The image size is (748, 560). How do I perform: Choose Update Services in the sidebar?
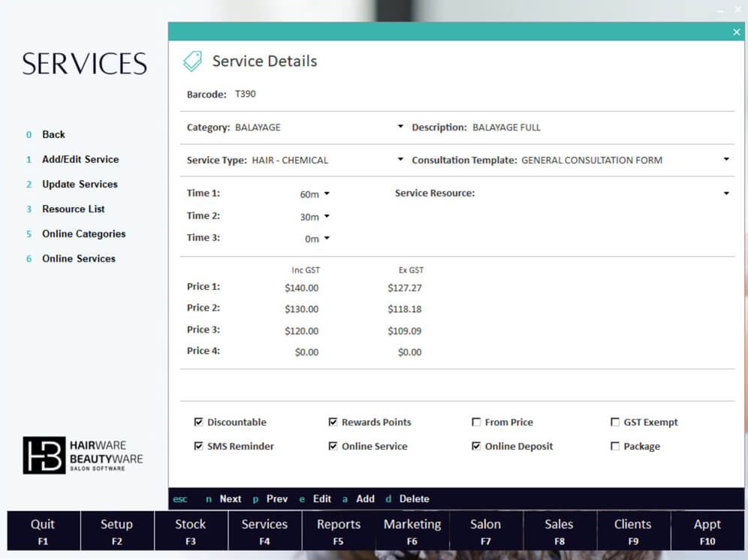tap(80, 184)
